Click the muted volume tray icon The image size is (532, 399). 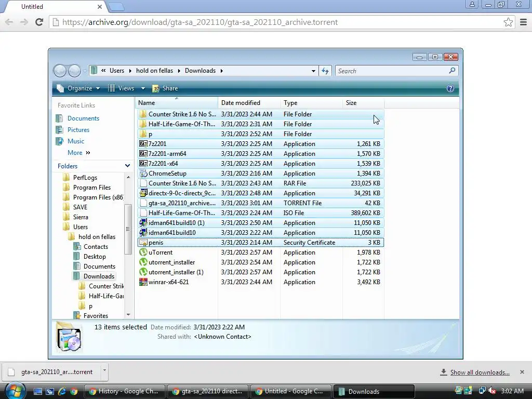click(492, 391)
